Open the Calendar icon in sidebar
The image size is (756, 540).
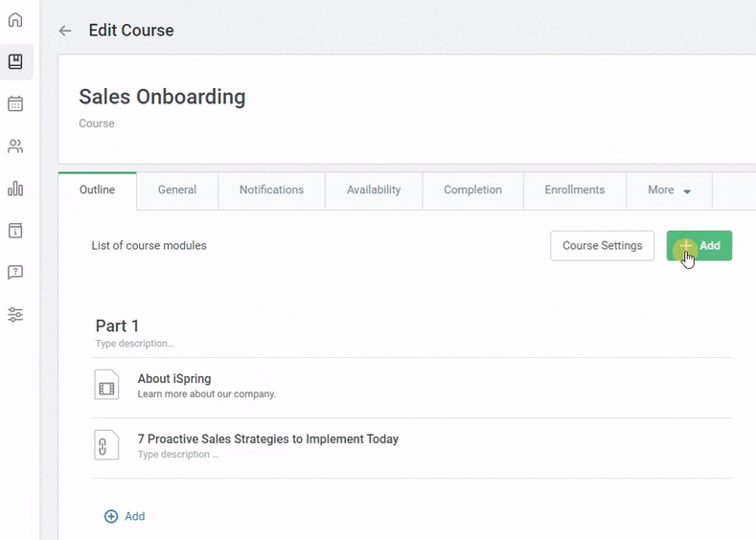tap(15, 104)
